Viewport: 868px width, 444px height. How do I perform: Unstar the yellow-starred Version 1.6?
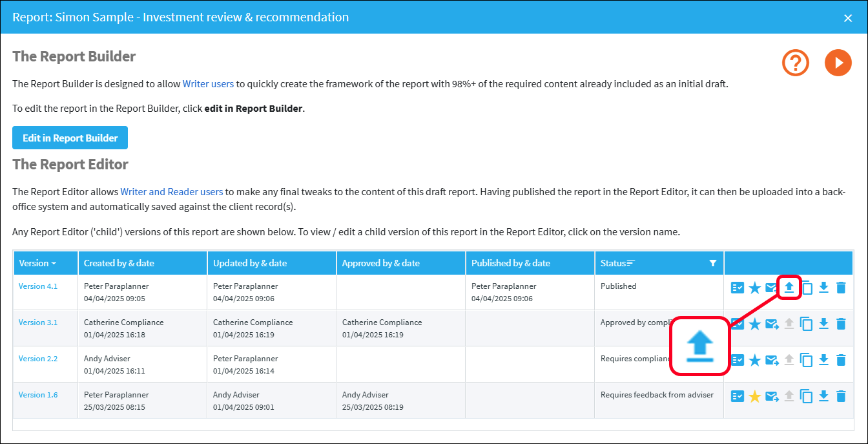[x=754, y=396]
